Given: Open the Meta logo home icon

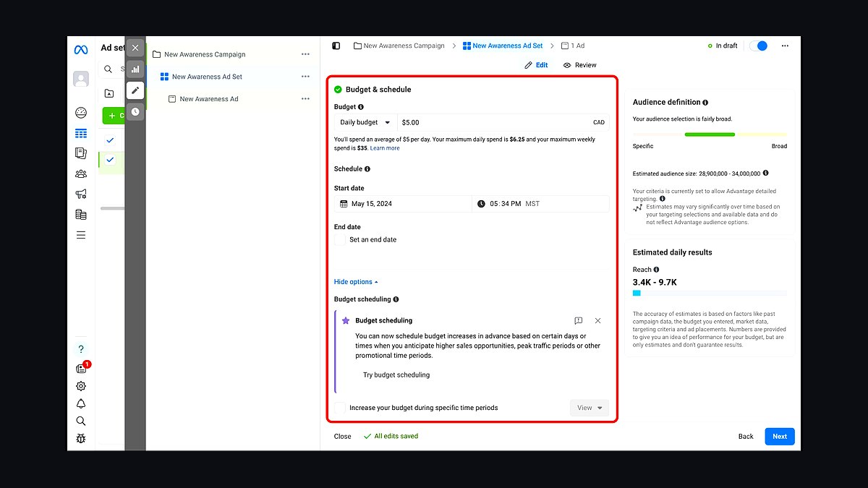Looking at the screenshot, I should tap(81, 50).
